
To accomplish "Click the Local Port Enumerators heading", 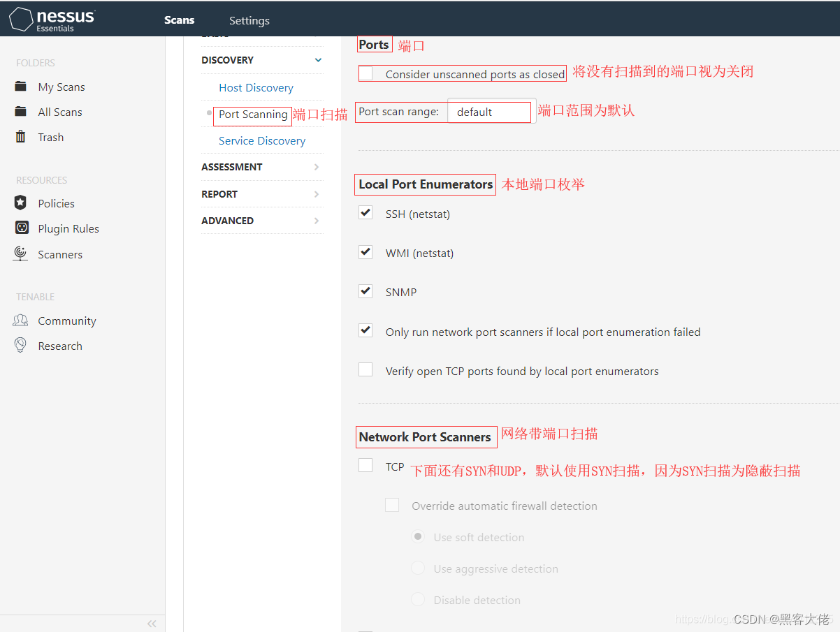I will coord(426,184).
